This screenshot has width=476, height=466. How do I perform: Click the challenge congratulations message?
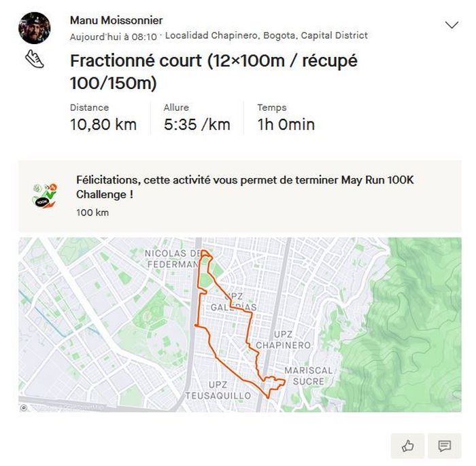[x=245, y=187]
